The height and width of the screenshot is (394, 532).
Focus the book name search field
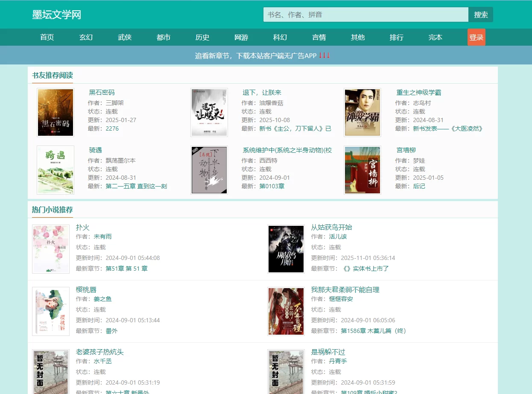pos(365,15)
